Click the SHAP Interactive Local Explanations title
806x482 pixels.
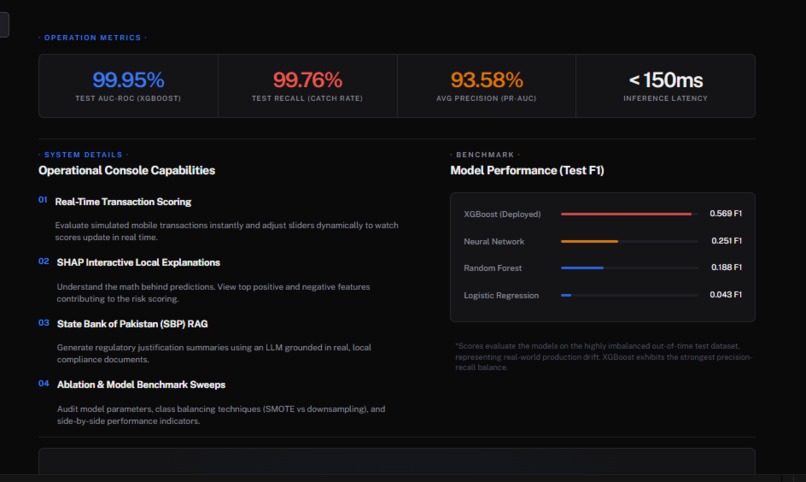[x=138, y=262]
